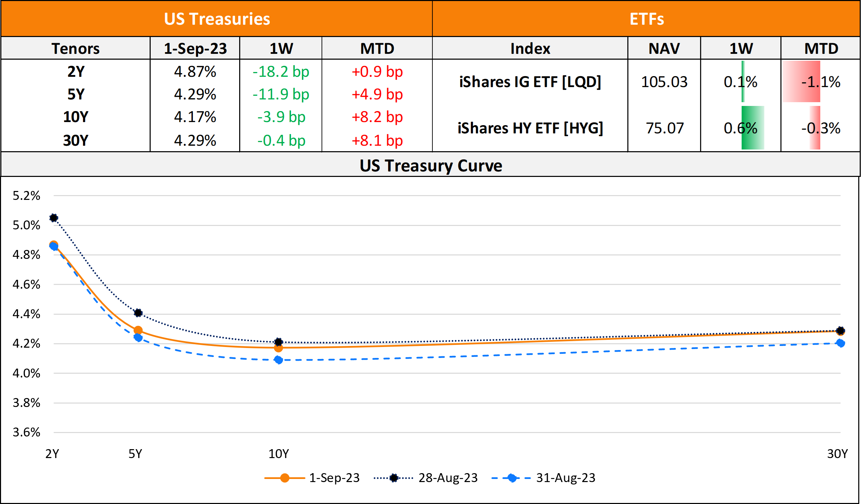Select the black 28-Aug-23 point at 5Y

[x=138, y=313]
